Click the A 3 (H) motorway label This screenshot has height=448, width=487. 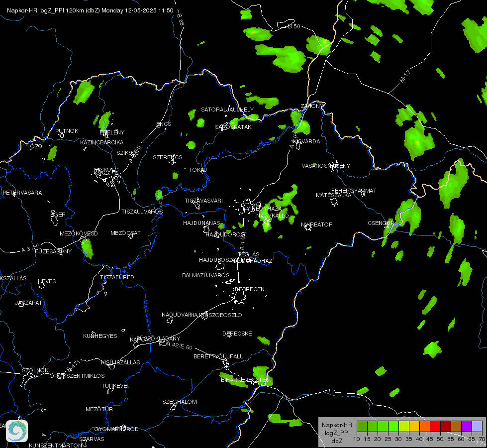tap(30, 248)
